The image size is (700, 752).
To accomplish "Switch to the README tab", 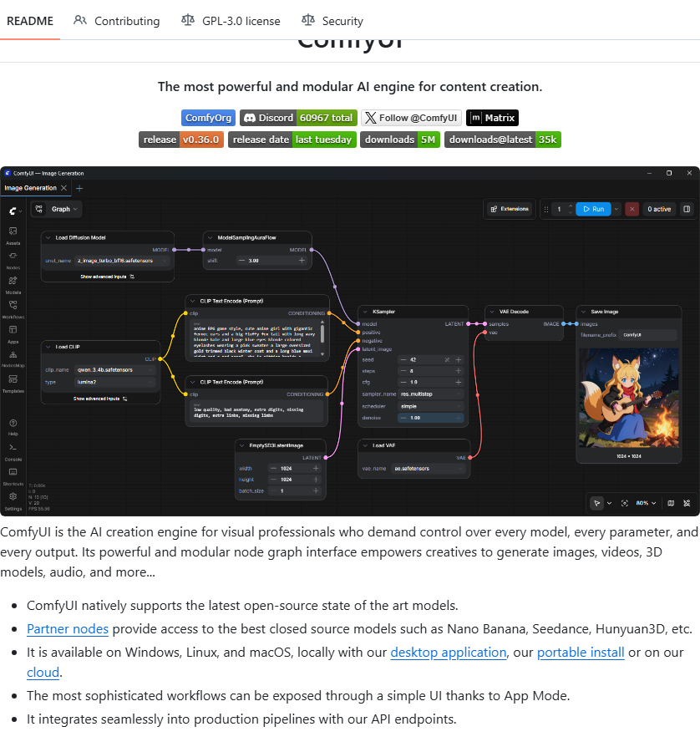I will coord(30,21).
